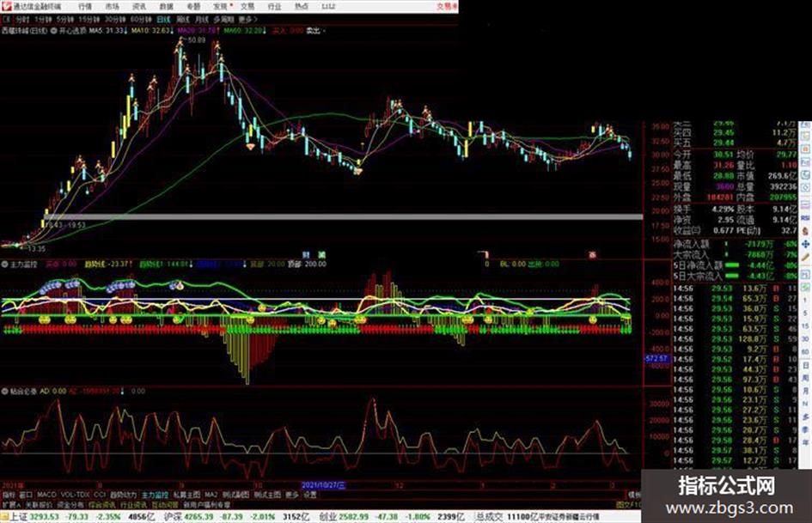Select the VOL-TDX indicator tab
Viewport: 812px width, 523px height.
76,495
